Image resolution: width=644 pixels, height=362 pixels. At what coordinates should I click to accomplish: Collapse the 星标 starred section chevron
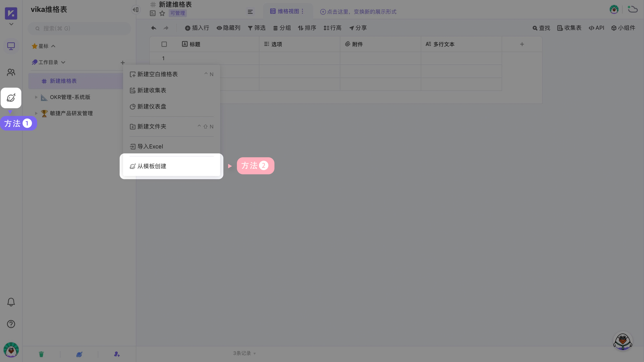[x=53, y=46]
